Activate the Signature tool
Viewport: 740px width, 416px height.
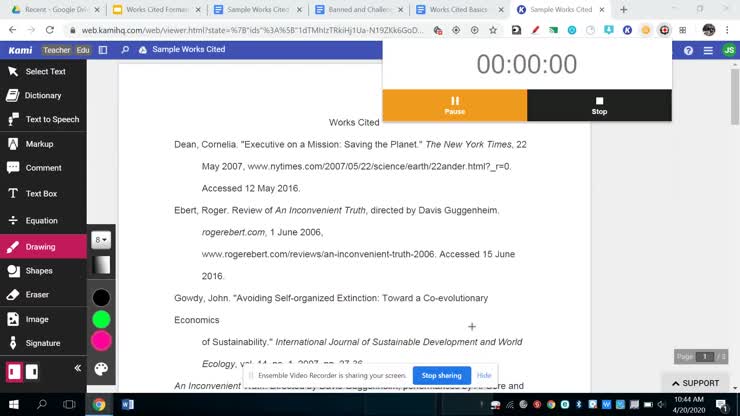[42, 343]
